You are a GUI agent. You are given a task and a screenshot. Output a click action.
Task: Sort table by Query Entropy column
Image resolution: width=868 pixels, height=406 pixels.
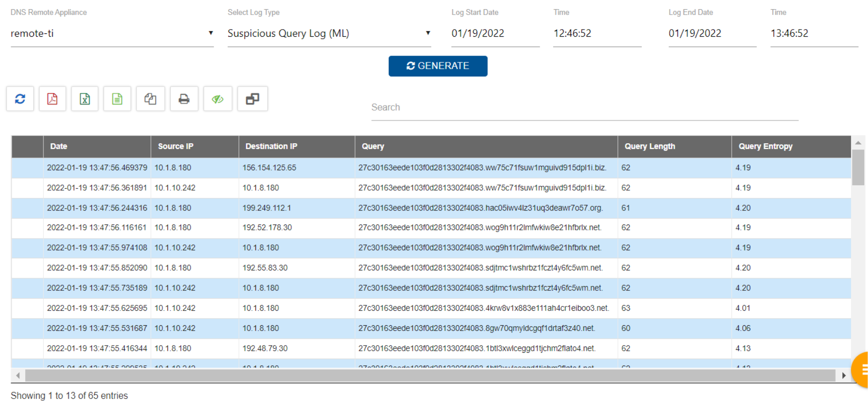[x=765, y=146]
